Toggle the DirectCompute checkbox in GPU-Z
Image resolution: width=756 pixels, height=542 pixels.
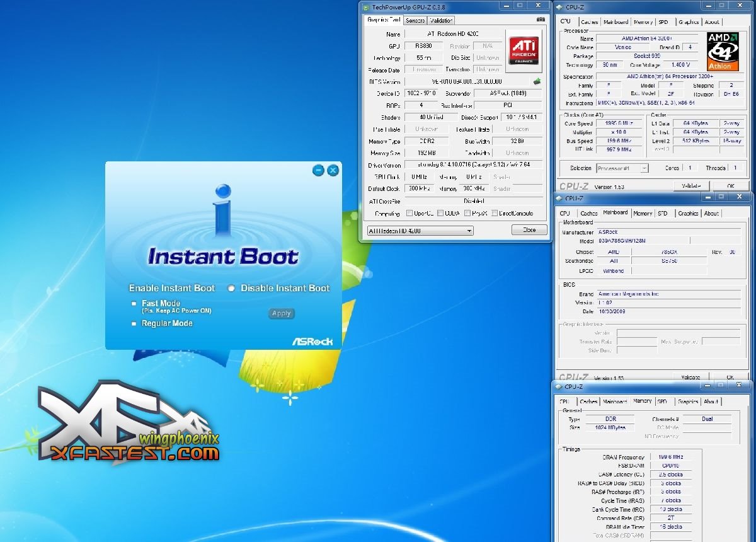pos(495,213)
